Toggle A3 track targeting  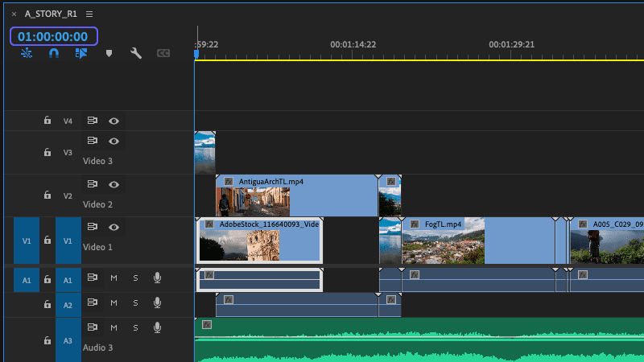(x=68, y=340)
